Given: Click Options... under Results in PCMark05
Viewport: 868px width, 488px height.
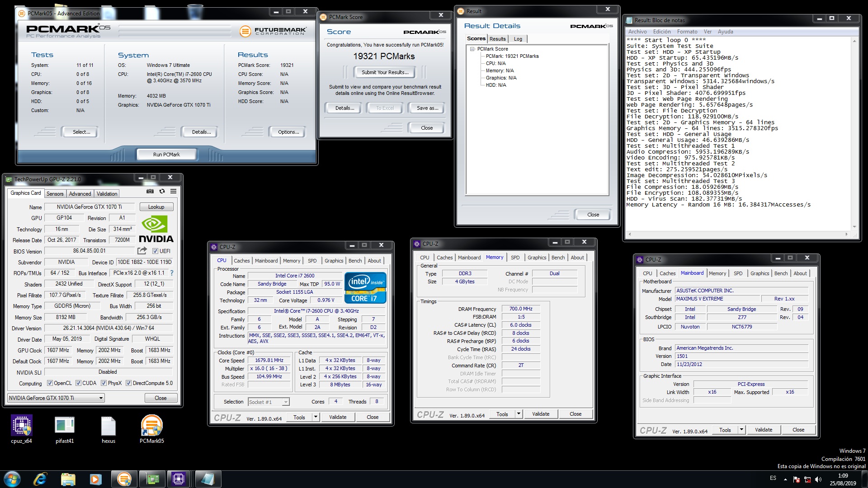Looking at the screenshot, I should (288, 132).
